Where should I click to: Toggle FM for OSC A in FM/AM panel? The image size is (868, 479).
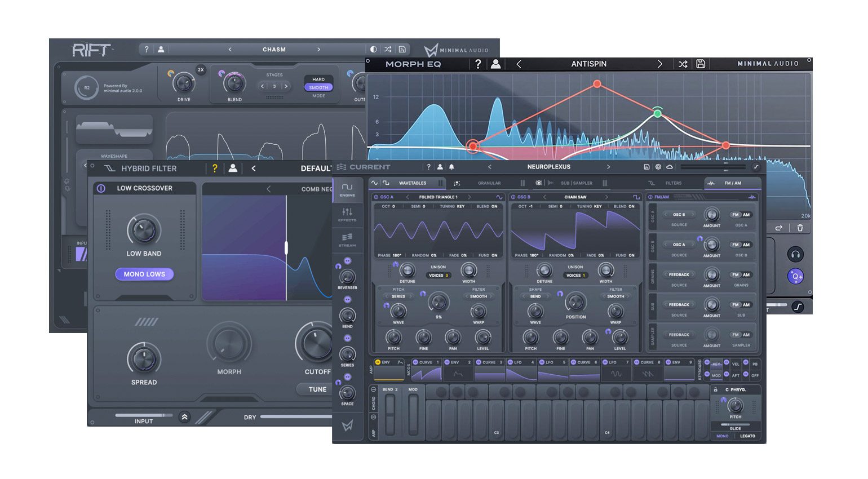[x=736, y=215]
